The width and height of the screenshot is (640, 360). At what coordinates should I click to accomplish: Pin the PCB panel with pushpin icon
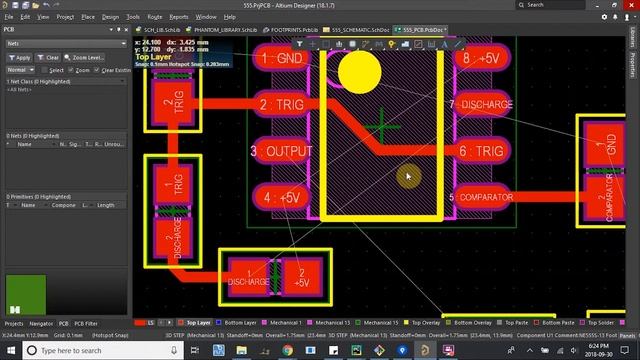119,29
